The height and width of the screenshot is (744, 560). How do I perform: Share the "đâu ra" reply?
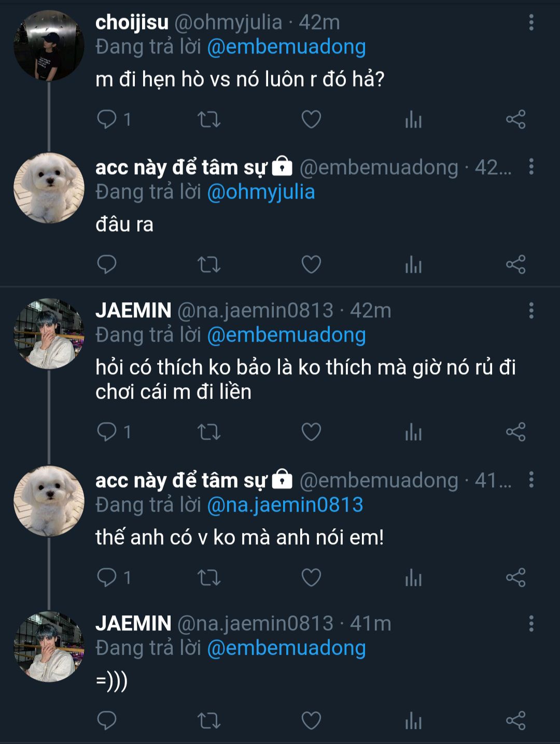(515, 264)
